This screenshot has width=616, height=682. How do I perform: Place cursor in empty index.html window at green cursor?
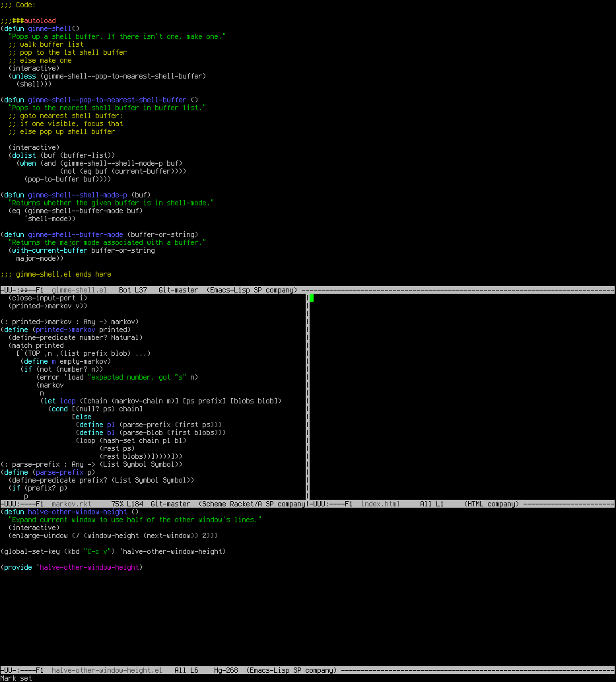(312, 298)
